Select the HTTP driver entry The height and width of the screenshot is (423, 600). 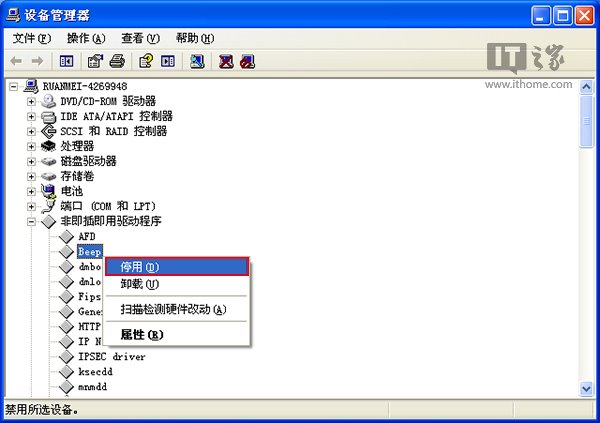tap(90, 327)
